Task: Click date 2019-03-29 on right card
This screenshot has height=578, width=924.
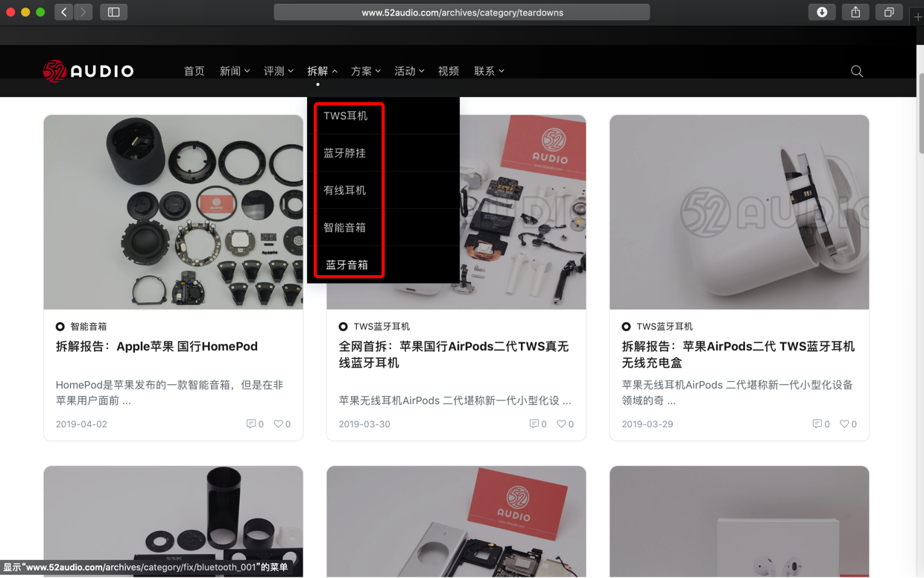Action: click(648, 424)
